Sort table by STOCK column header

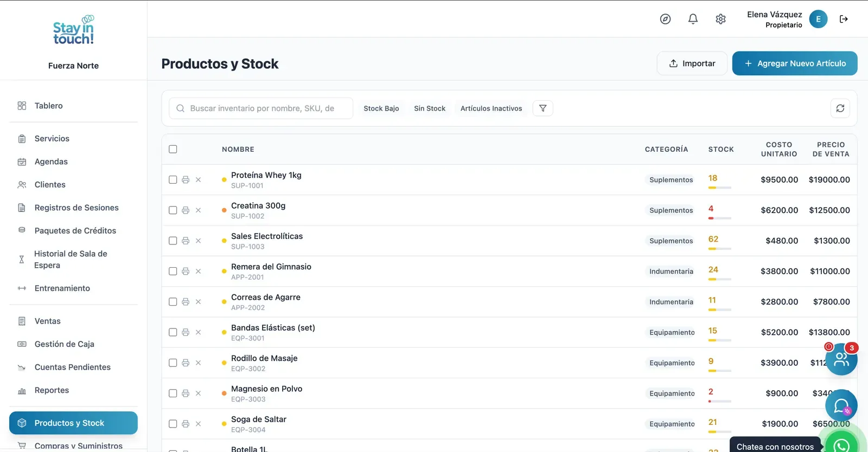click(721, 150)
